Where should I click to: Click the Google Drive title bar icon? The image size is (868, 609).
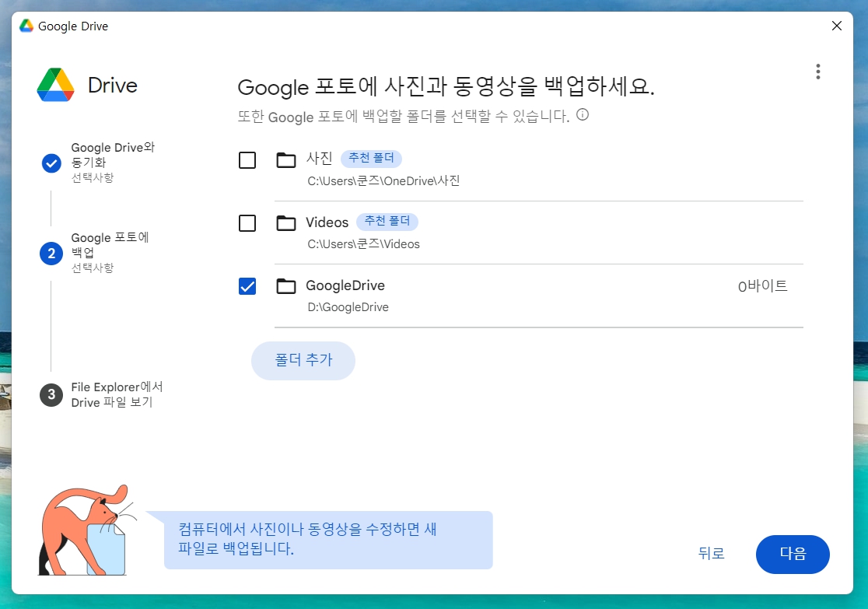[x=26, y=26]
